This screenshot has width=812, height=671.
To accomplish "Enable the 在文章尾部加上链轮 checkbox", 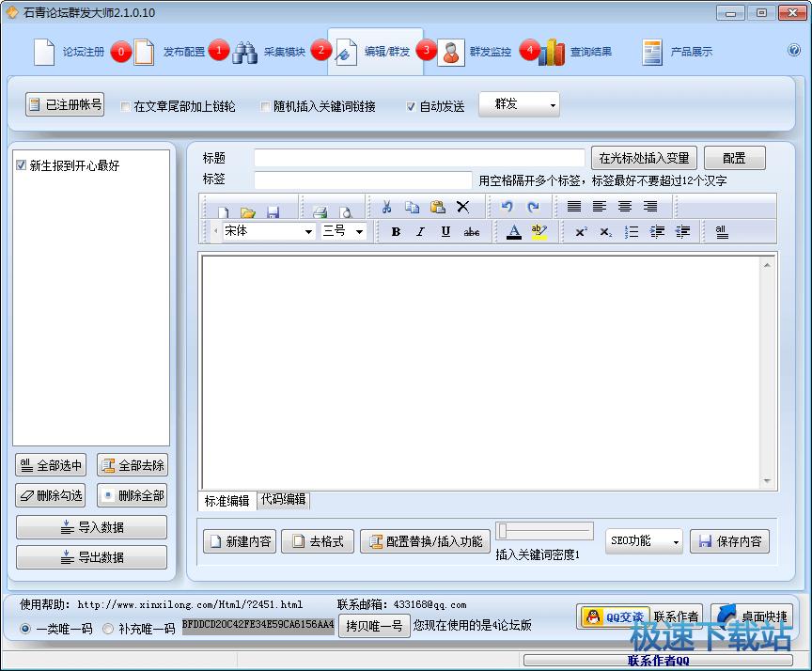I will [x=126, y=107].
